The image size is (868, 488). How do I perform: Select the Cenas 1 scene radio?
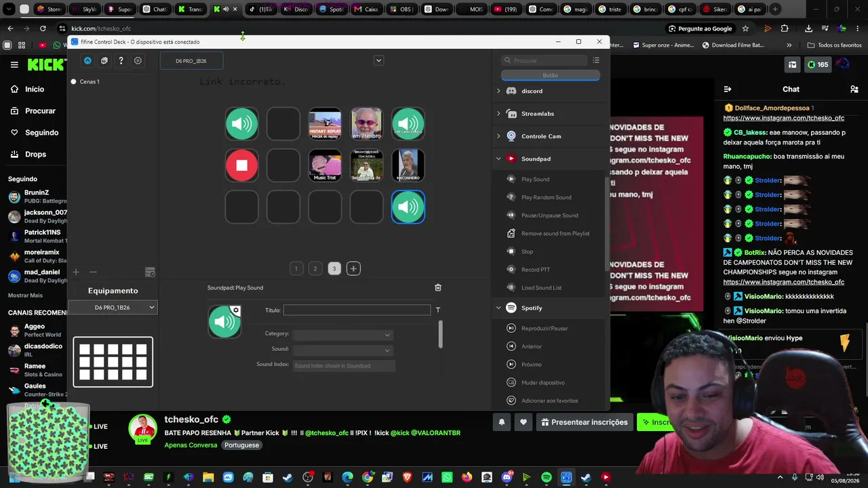(73, 82)
